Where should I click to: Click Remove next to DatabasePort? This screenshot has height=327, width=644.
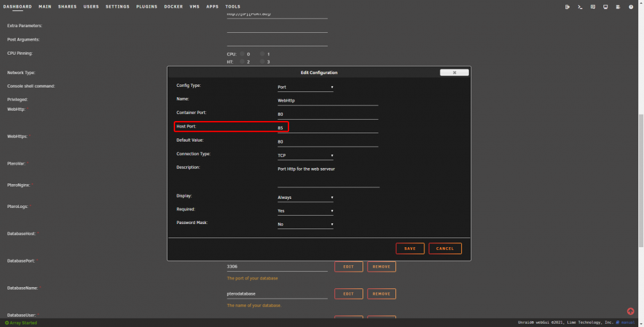pos(381,266)
